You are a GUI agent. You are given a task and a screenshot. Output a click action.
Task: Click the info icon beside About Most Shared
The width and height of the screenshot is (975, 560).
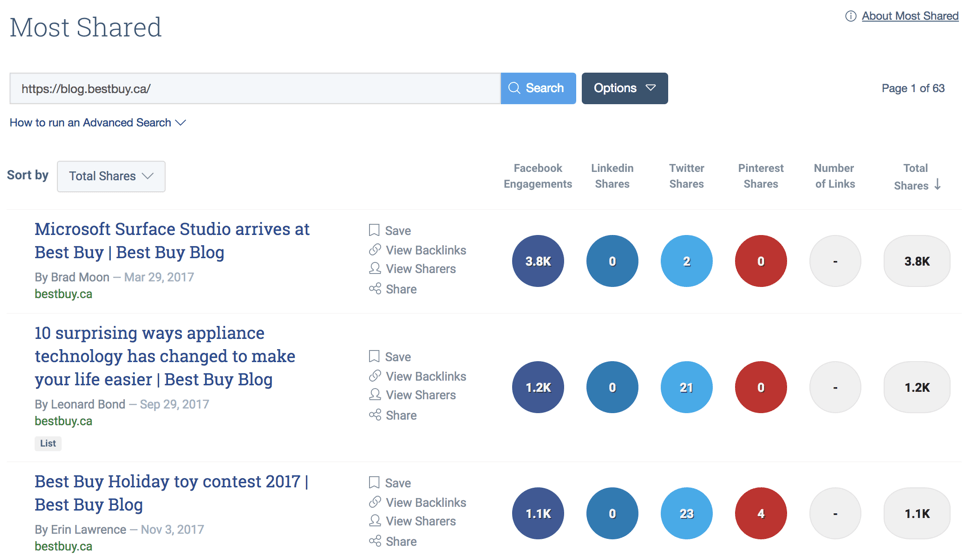(851, 16)
